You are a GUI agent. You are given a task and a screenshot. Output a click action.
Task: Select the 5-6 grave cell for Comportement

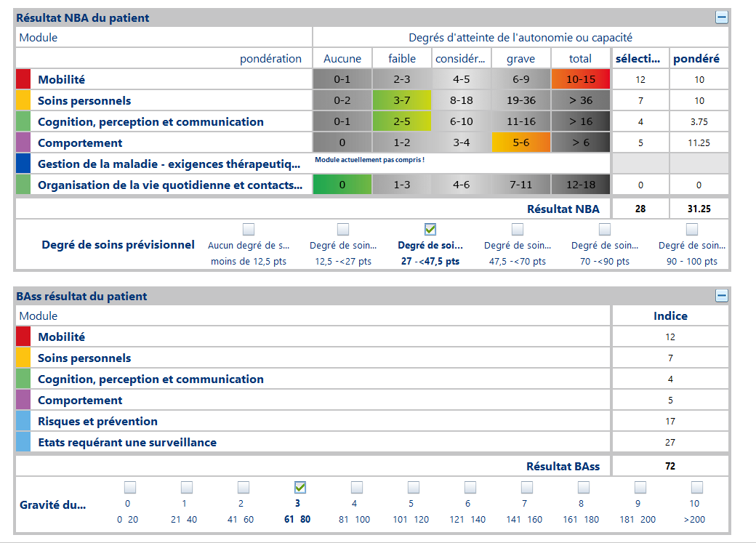point(520,142)
